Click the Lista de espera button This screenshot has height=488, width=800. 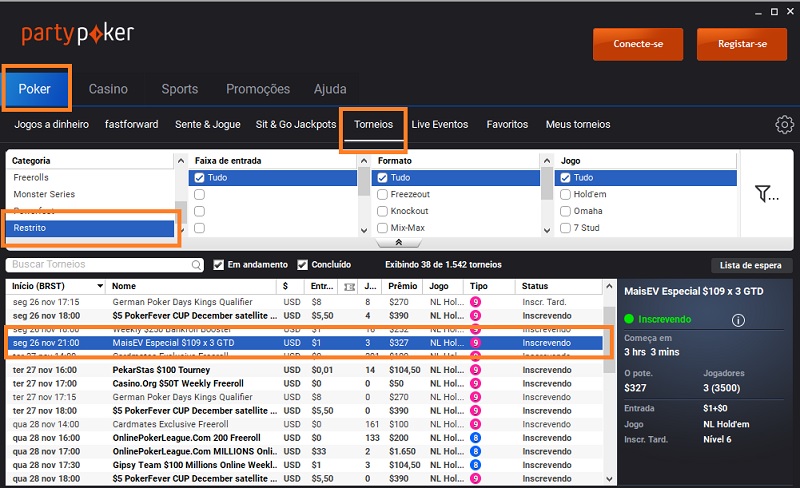point(751,265)
